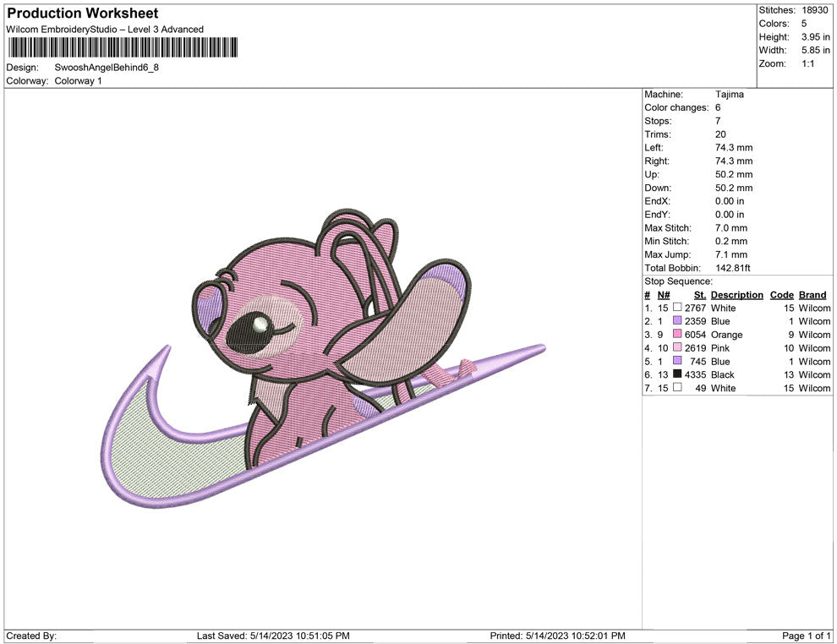Screen dimensions: 837x644
Task: Click the Machine value 'Tajima'
Action: click(729, 95)
